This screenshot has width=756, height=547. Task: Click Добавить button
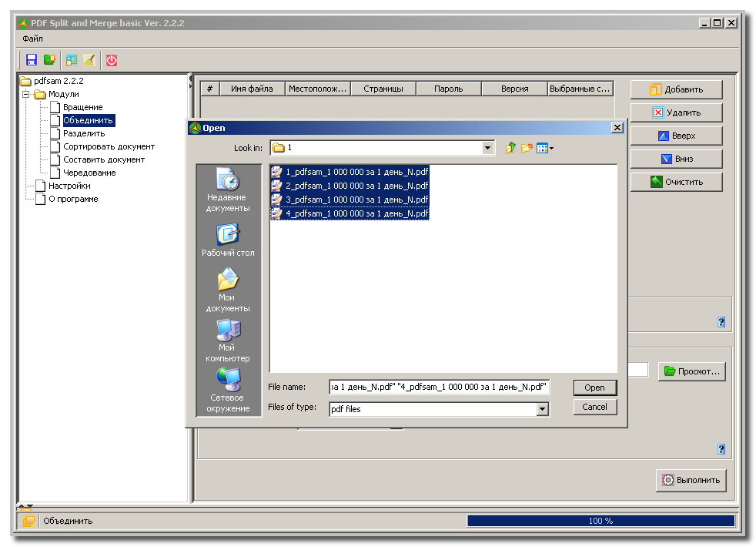tap(676, 89)
